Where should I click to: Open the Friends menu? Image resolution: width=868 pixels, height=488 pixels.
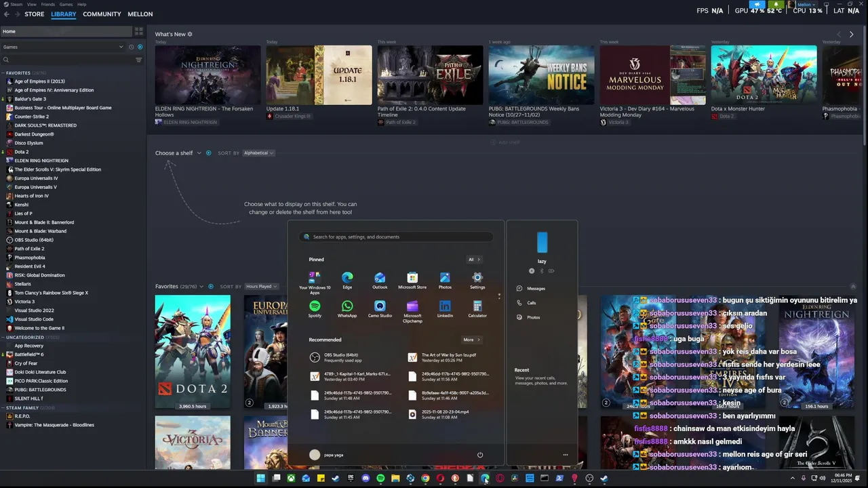coord(48,4)
